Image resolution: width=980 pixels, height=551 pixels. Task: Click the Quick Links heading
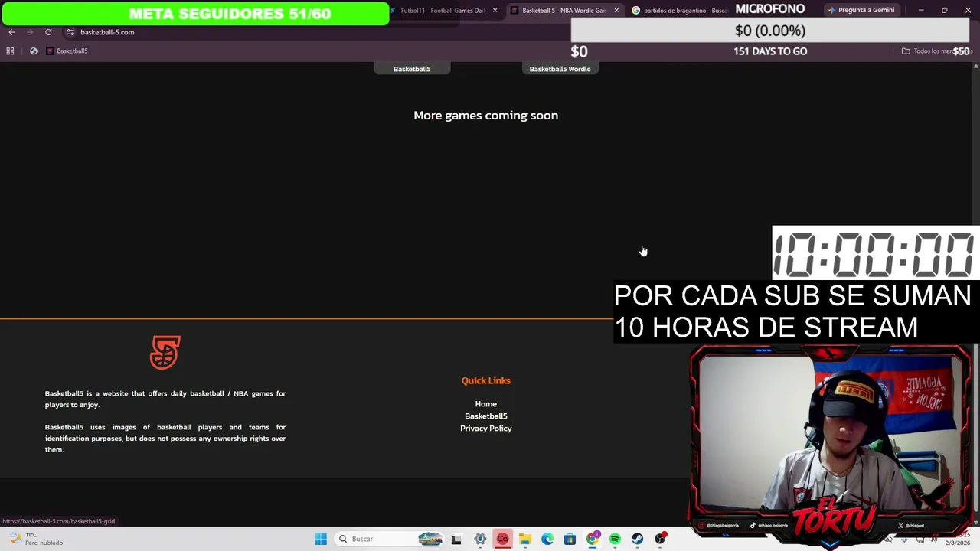coord(485,380)
